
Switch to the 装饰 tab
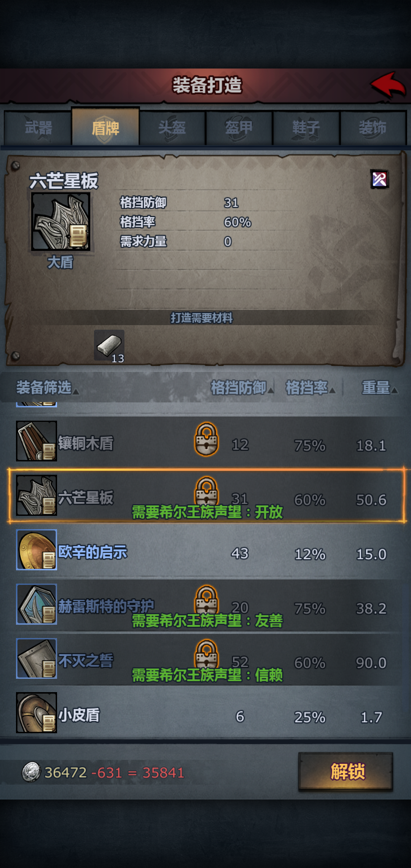373,128
